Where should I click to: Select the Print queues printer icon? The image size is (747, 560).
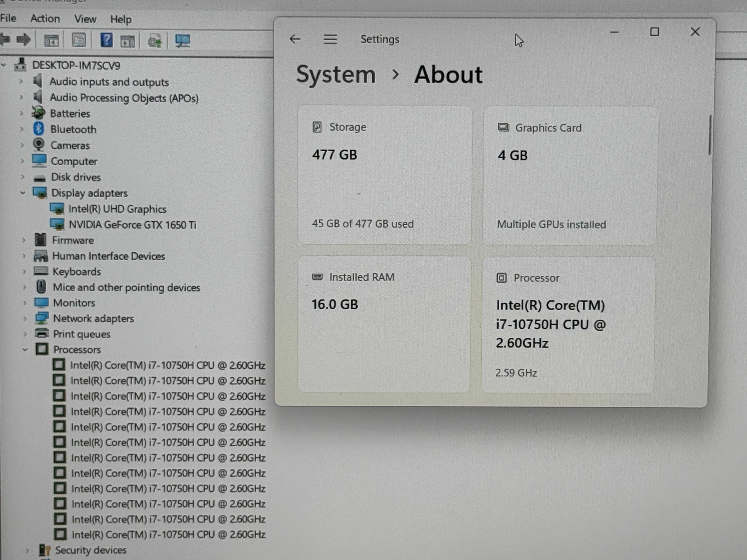(42, 334)
